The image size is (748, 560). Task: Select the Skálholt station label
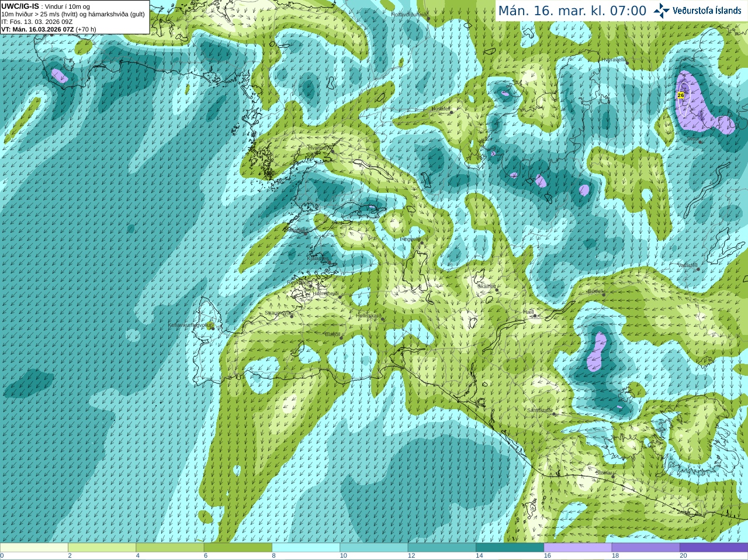[x=487, y=287]
